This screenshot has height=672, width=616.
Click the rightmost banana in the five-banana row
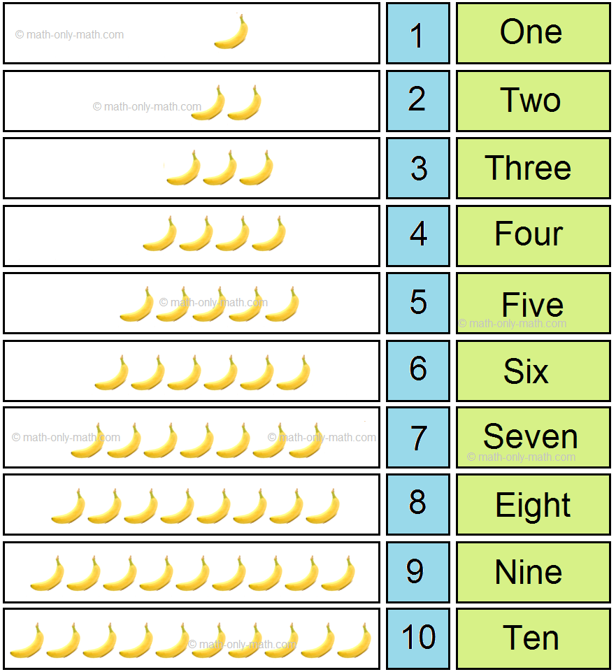click(x=282, y=304)
